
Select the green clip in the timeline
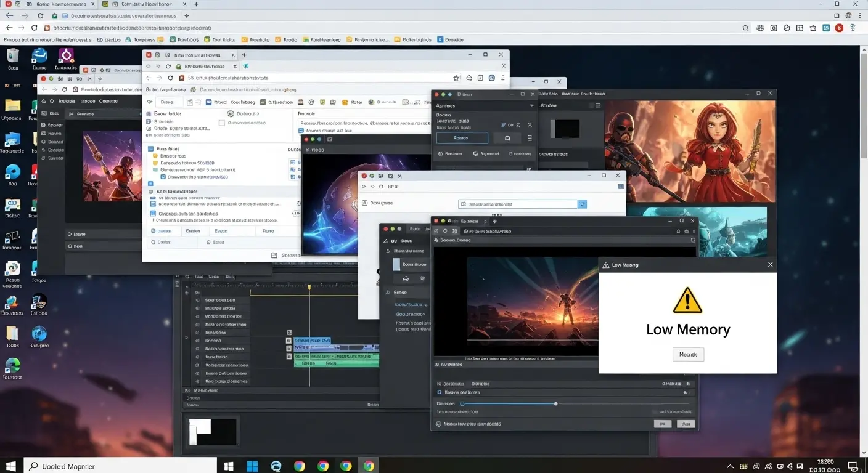tap(336, 363)
